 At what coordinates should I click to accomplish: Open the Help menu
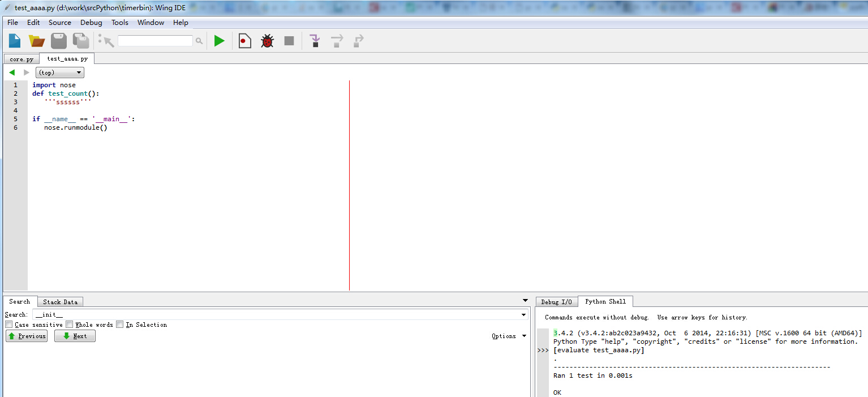click(181, 23)
